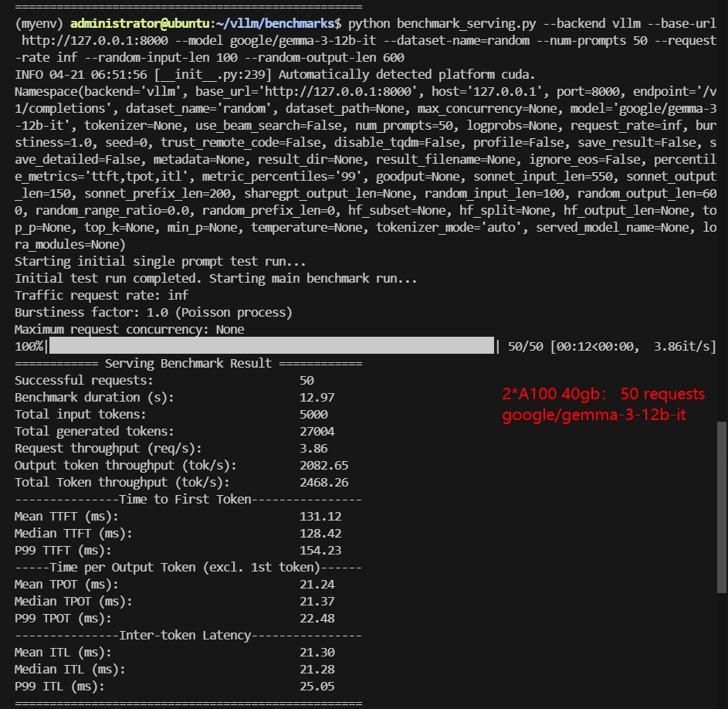Screen dimensions: 728x709
Task: Click 'Traffic request rate: inf' line
Action: click(x=102, y=296)
